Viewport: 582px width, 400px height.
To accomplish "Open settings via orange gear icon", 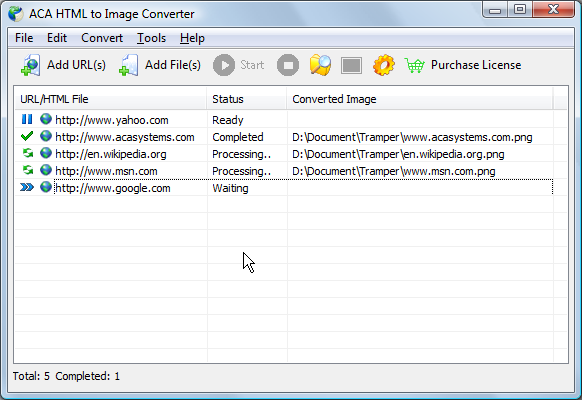I will coord(384,65).
